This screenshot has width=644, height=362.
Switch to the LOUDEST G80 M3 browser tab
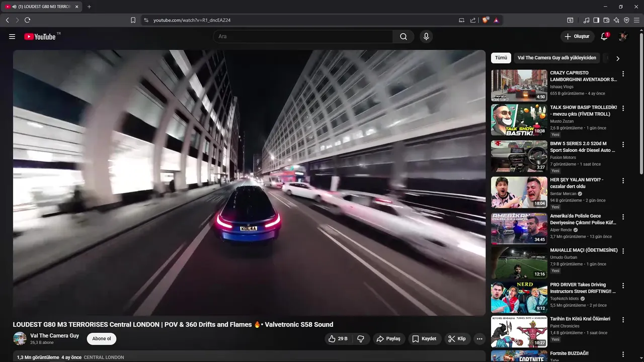[41, 7]
